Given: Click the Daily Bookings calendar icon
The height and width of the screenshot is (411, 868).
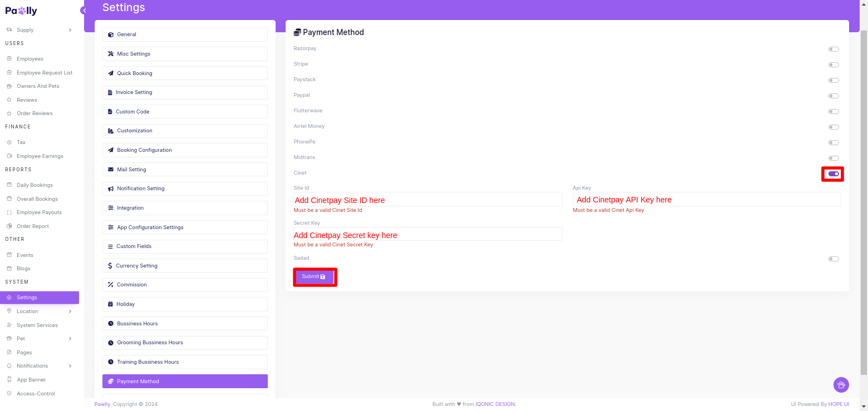Looking at the screenshot, I should tap(9, 185).
